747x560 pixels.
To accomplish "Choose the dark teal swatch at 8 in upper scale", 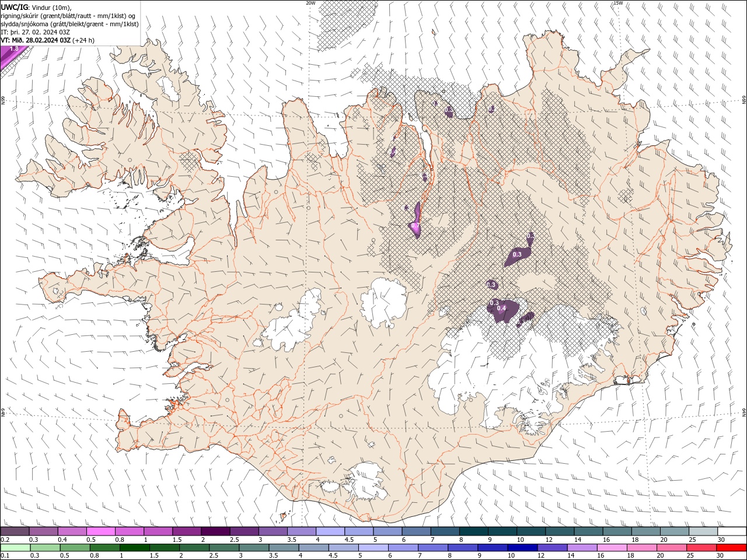I will point(473,531).
